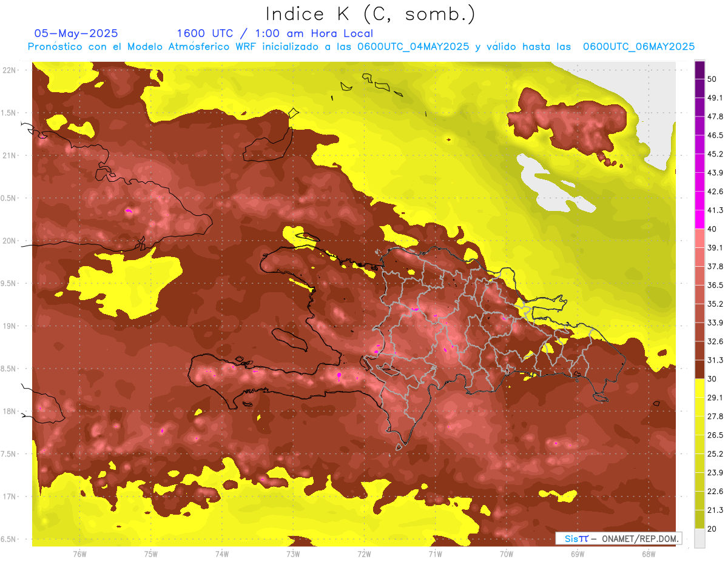
Task: Click the "9.5N" latitude label
Action: point(8,283)
